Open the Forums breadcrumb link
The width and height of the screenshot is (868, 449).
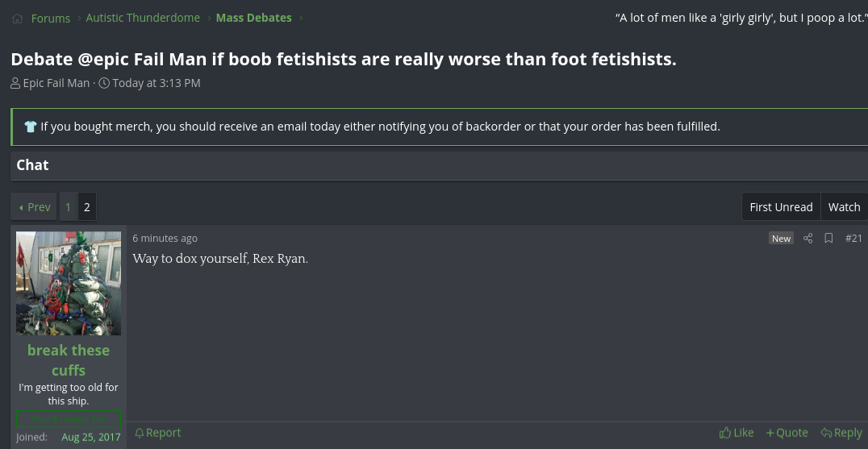(x=50, y=19)
